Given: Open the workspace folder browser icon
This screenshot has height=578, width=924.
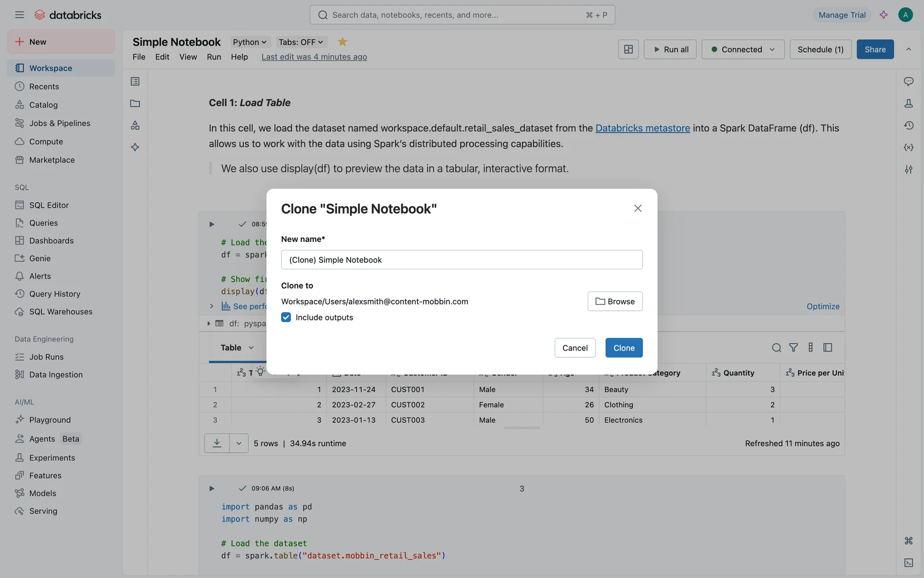Looking at the screenshot, I should pos(135,104).
